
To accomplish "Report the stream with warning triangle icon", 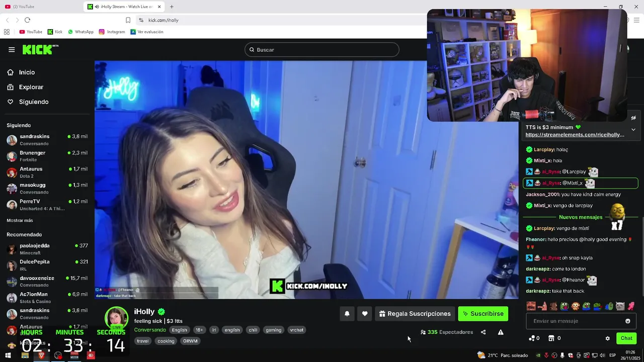I will coord(501,332).
